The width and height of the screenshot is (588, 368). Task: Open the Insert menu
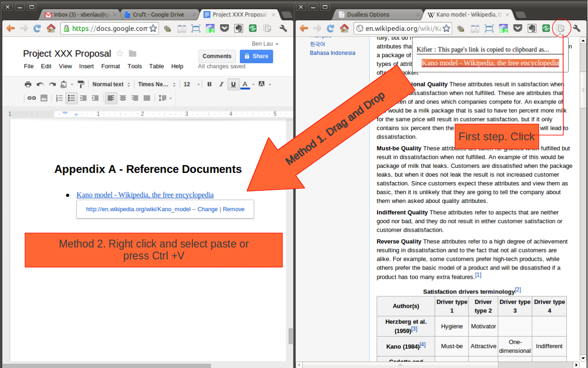point(86,66)
